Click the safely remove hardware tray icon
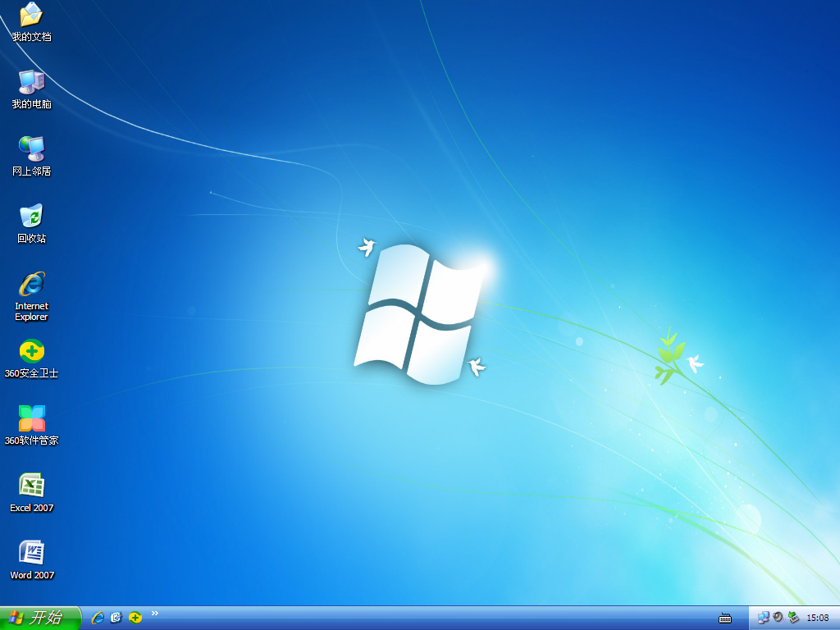The height and width of the screenshot is (630, 840). point(793,618)
